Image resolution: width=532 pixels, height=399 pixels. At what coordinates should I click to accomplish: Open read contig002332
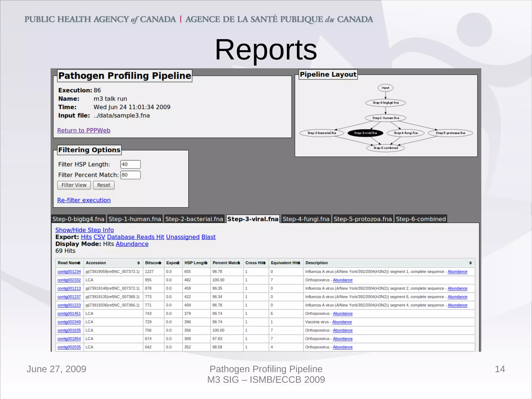(69, 280)
